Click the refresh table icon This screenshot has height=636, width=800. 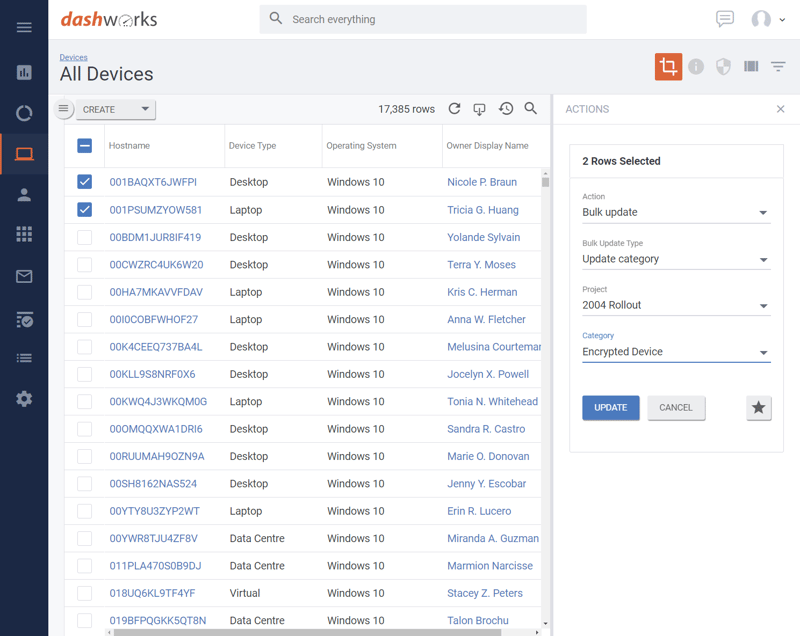pyautogui.click(x=454, y=109)
